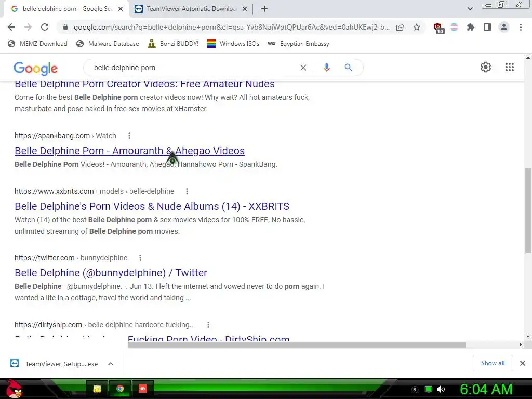Show hidden tray icons arrow

pos(415,389)
